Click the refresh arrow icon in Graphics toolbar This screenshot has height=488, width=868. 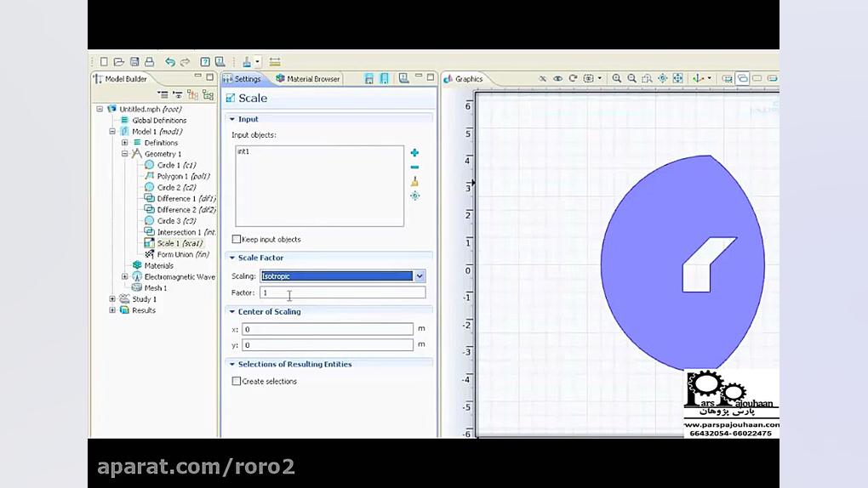pos(573,78)
